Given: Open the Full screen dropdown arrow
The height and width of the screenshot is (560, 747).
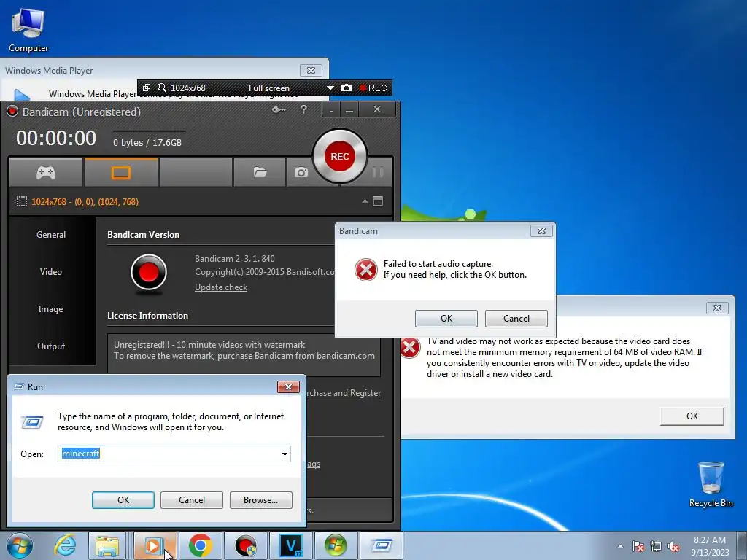Looking at the screenshot, I should point(330,88).
